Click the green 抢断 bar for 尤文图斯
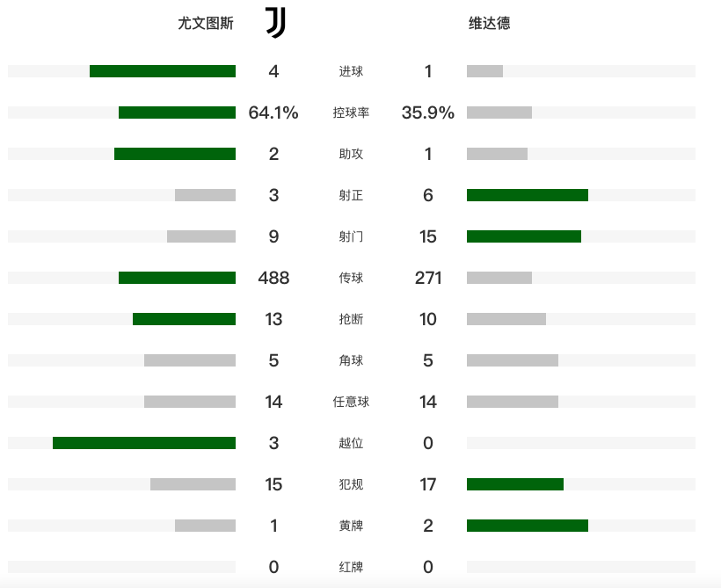The height and width of the screenshot is (588, 721). tap(184, 319)
